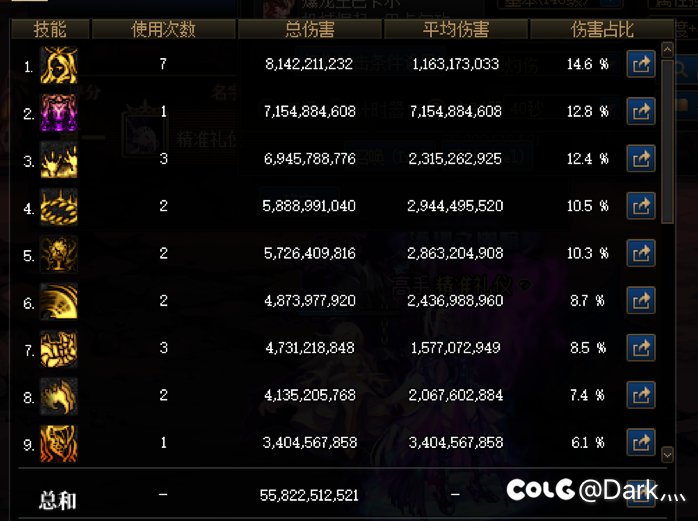Select the orange skill icon in row 9
The height and width of the screenshot is (521, 698).
tap(59, 444)
